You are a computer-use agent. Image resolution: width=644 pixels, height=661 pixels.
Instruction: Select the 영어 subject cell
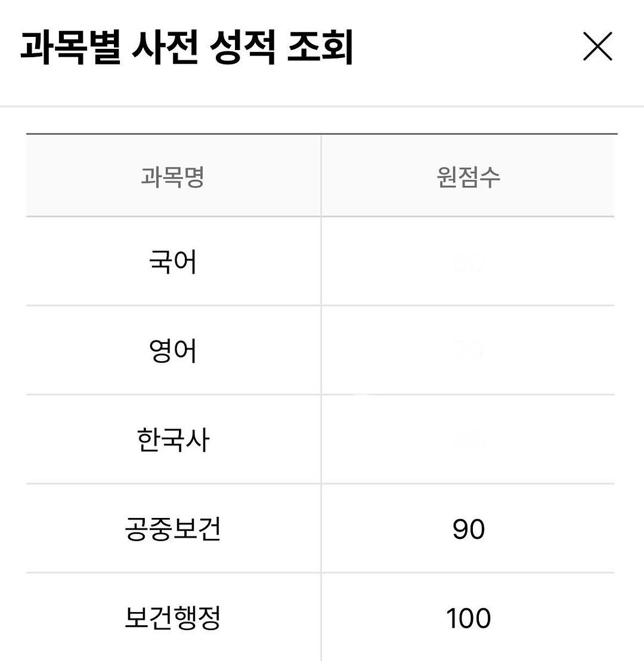(173, 349)
